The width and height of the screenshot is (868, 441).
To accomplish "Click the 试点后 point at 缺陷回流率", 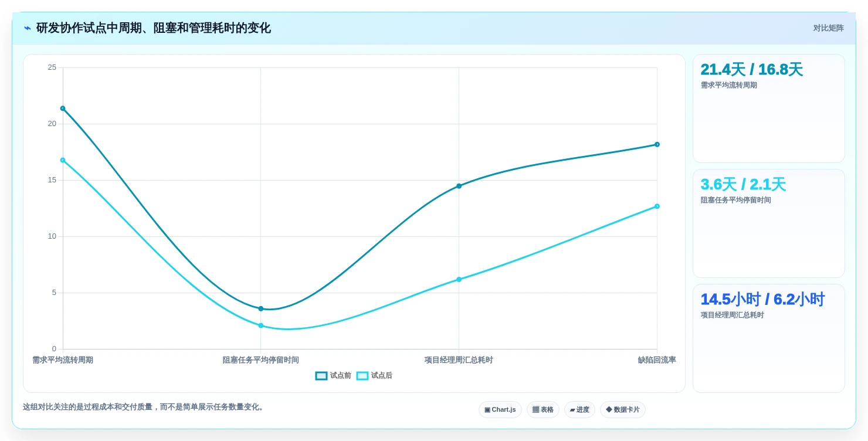I will click(657, 206).
